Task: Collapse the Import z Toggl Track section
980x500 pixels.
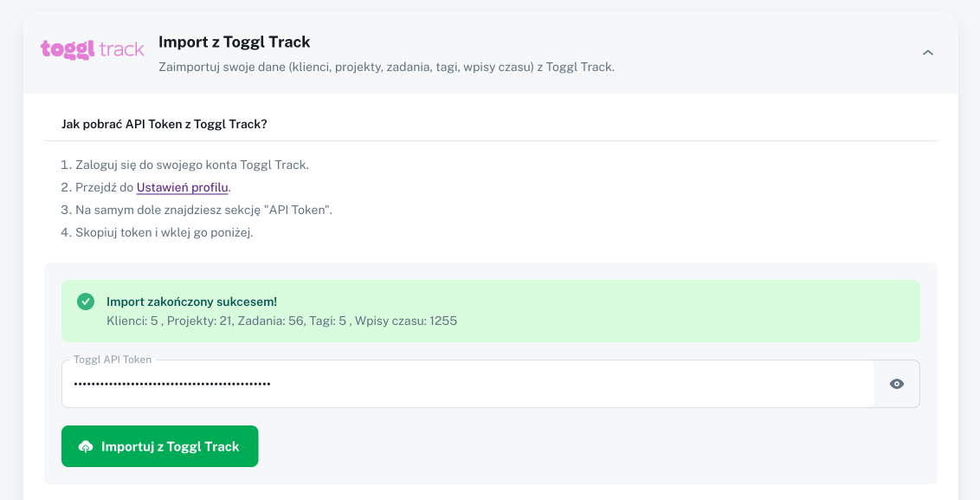Action: [x=928, y=52]
